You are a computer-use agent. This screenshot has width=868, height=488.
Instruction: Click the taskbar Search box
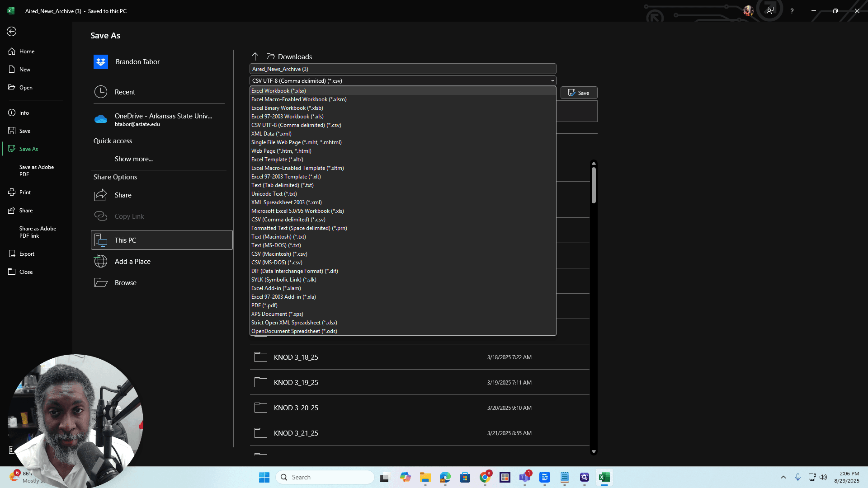point(325,477)
